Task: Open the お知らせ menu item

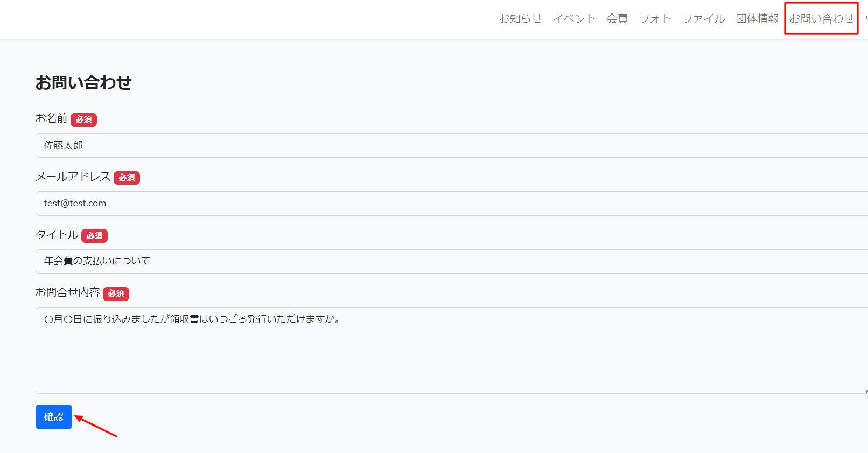Action: pos(520,19)
